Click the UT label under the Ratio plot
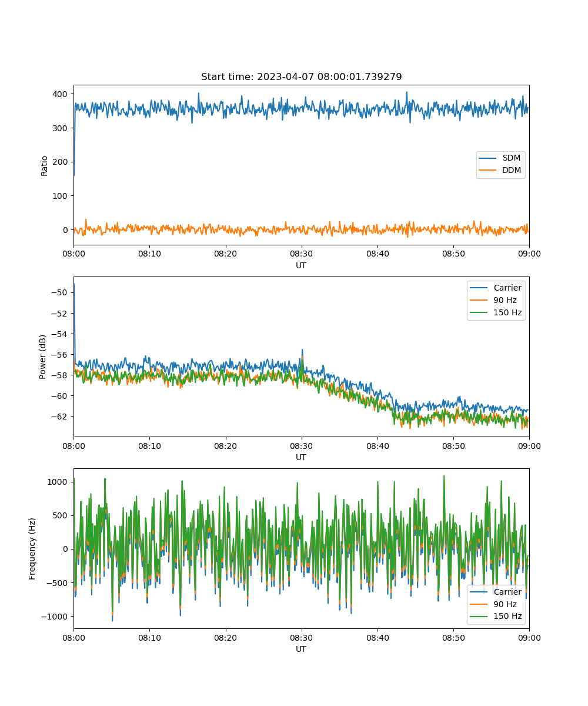The height and width of the screenshot is (706, 588). pos(301,265)
